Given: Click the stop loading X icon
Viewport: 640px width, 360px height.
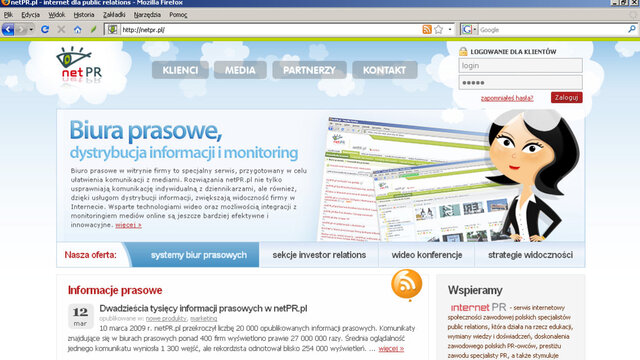Looking at the screenshot, I should [x=61, y=29].
